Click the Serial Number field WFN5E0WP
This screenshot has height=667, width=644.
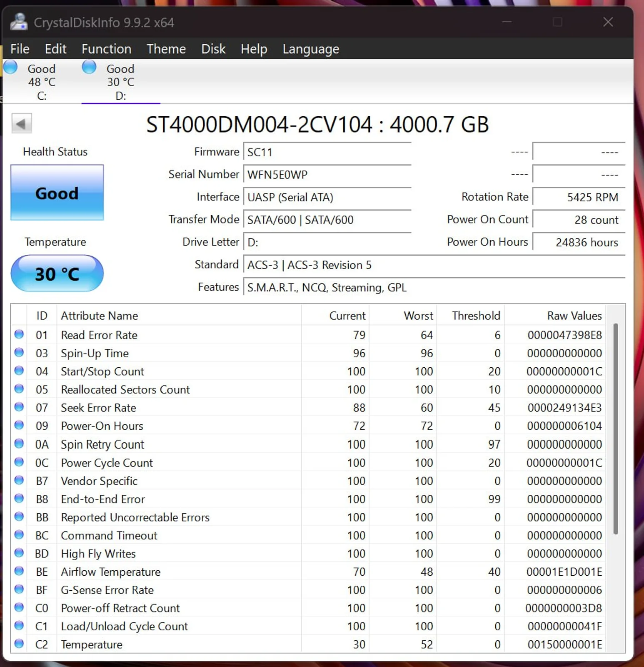coord(327,175)
